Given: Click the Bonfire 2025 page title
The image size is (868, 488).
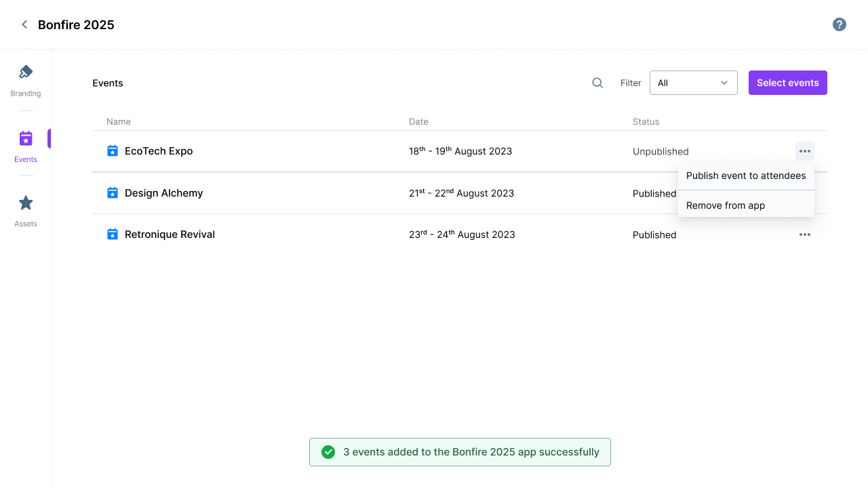Looking at the screenshot, I should [x=76, y=25].
